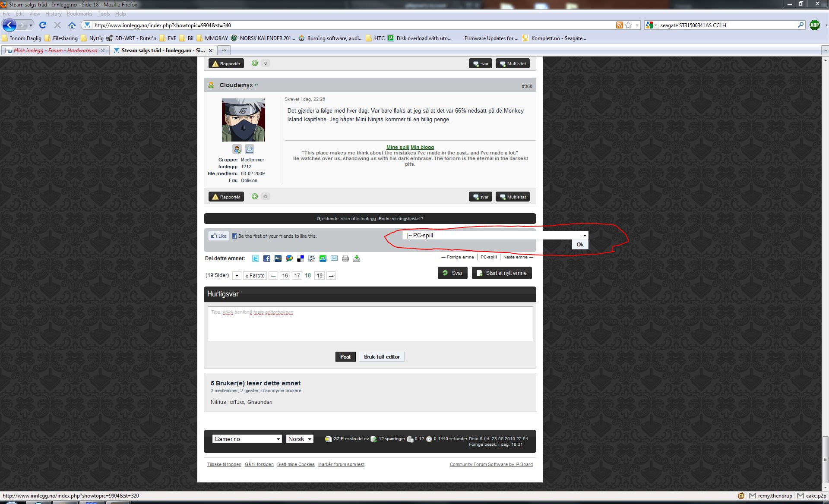Click Tilbake til toppen link
The width and height of the screenshot is (829, 504).
(x=224, y=465)
